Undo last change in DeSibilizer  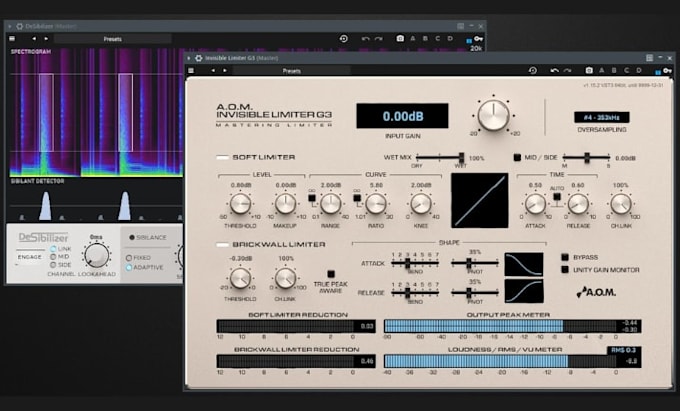(365, 39)
